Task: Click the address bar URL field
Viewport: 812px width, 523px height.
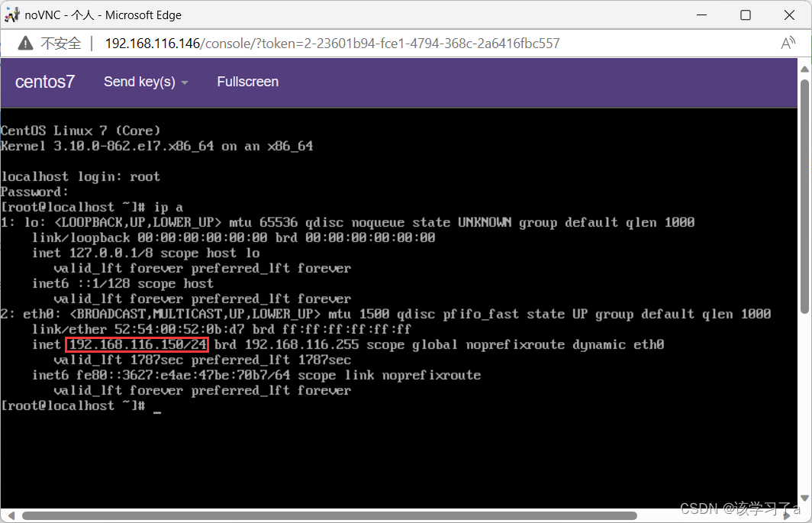Action: [332, 43]
